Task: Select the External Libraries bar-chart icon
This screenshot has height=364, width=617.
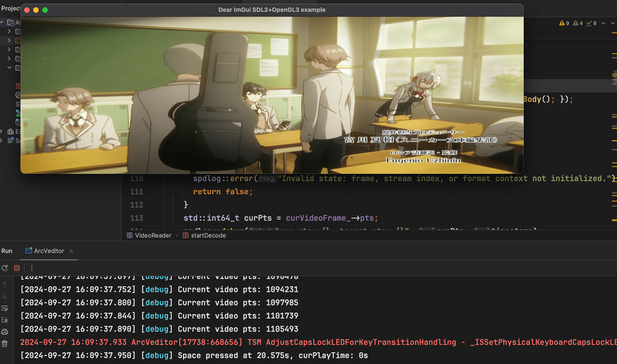Action: pyautogui.click(x=10, y=131)
